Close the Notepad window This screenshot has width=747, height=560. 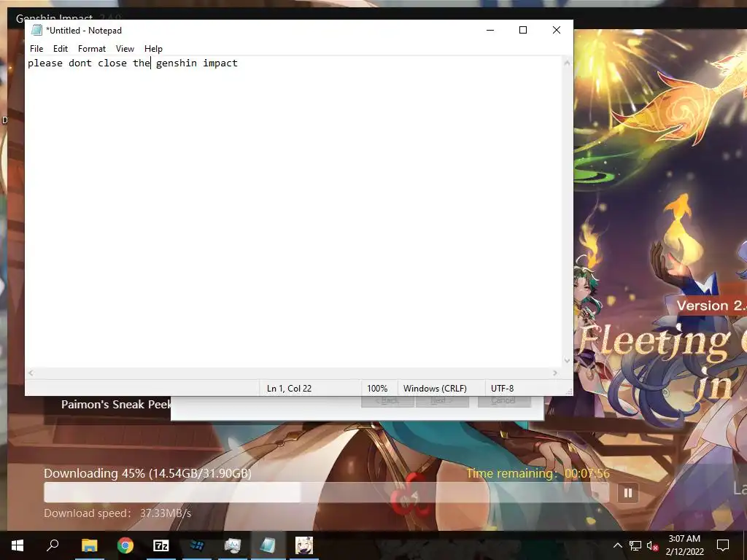point(556,30)
